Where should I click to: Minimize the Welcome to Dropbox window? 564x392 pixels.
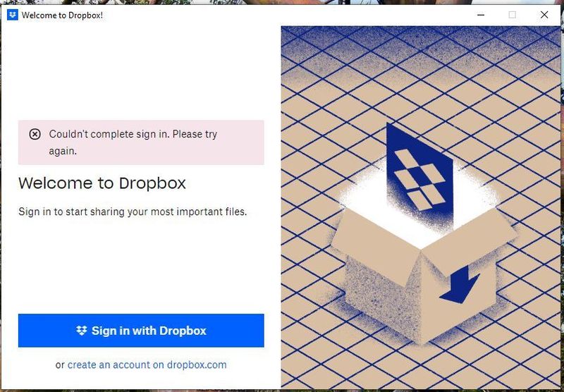pyautogui.click(x=481, y=15)
